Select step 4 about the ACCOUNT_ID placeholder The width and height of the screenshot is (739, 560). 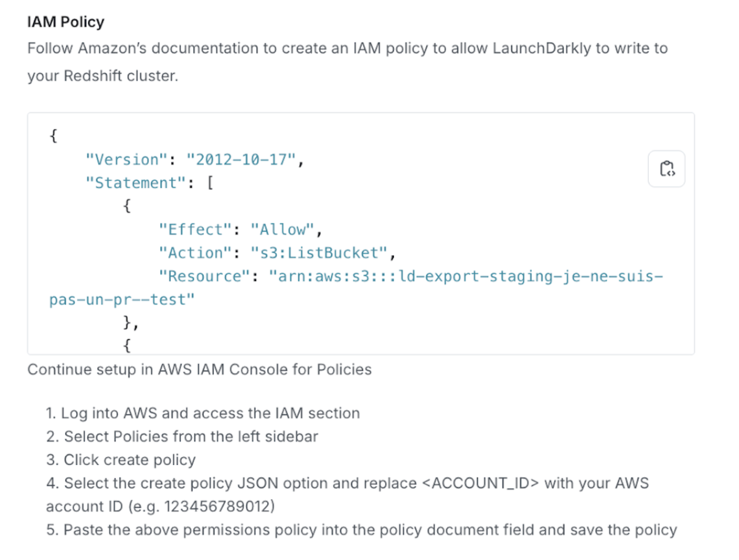point(347,483)
